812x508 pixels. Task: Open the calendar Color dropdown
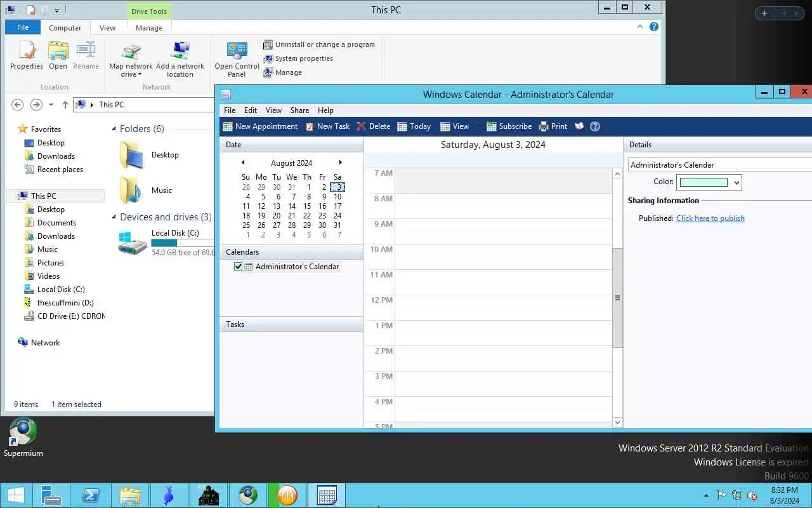[x=737, y=183]
